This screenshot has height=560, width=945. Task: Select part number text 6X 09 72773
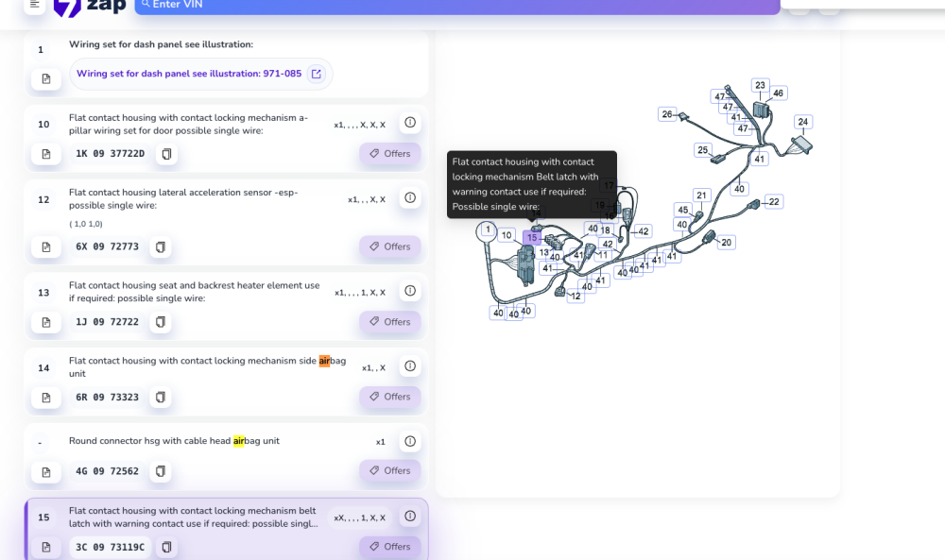click(108, 246)
